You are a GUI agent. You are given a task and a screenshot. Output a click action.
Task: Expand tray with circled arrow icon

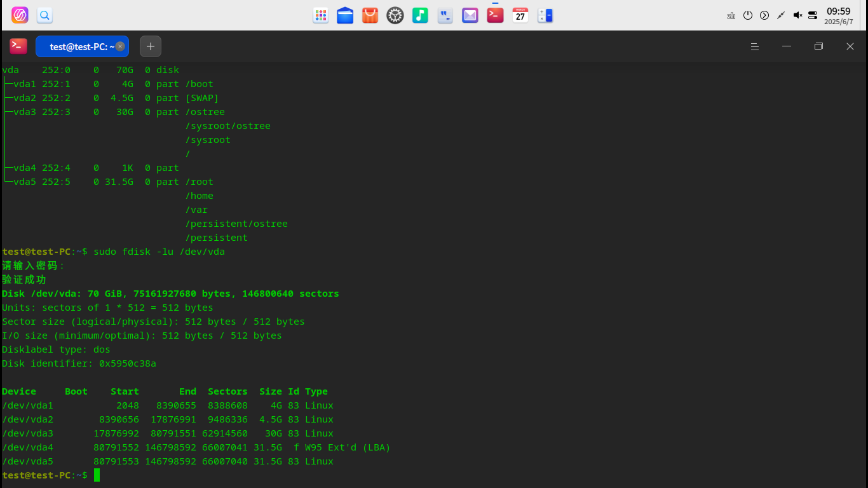point(764,15)
